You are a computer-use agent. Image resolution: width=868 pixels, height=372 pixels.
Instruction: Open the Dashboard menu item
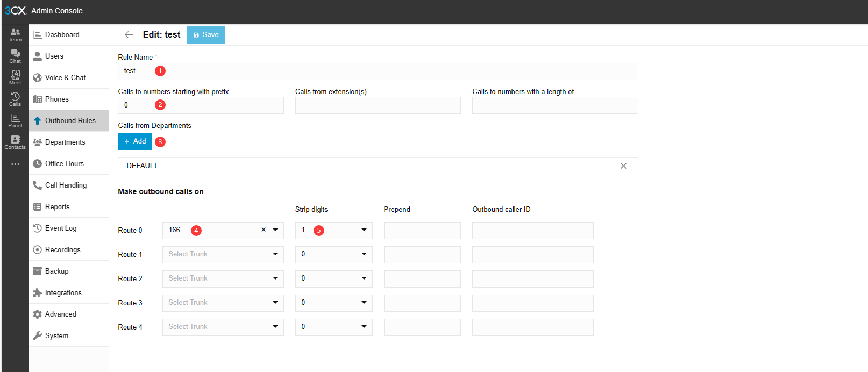point(69,35)
